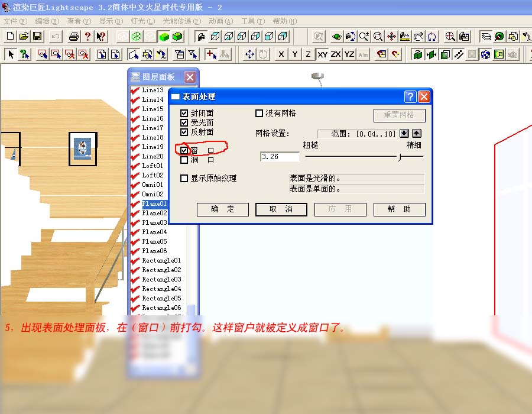The image size is (532, 414).
Task: Click the red question mark help icon
Action: [x=87, y=36]
